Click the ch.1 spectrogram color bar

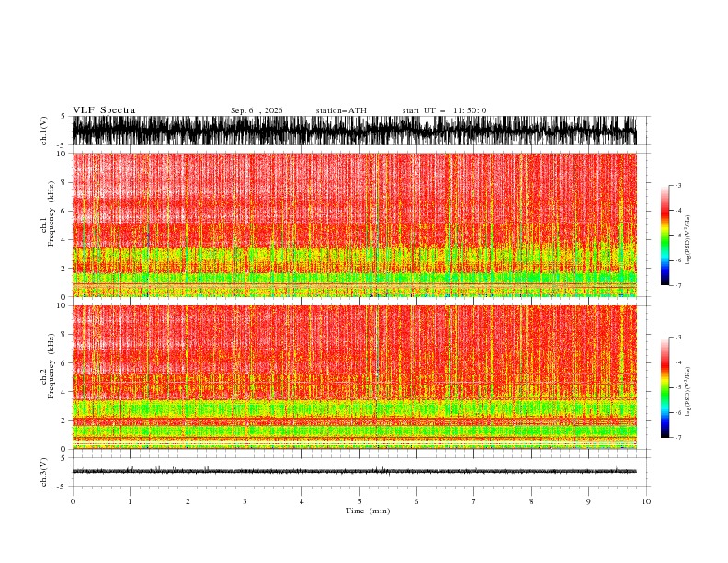tap(665, 236)
